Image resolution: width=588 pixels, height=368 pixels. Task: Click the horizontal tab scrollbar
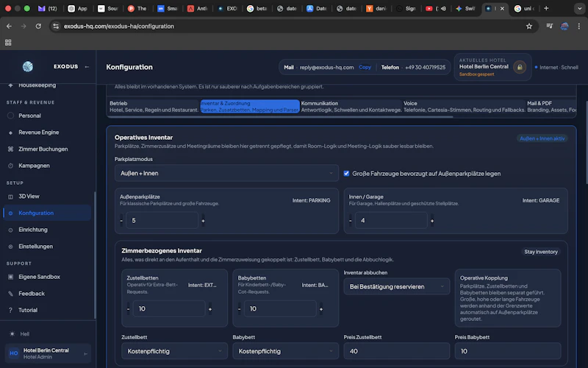[281, 117]
